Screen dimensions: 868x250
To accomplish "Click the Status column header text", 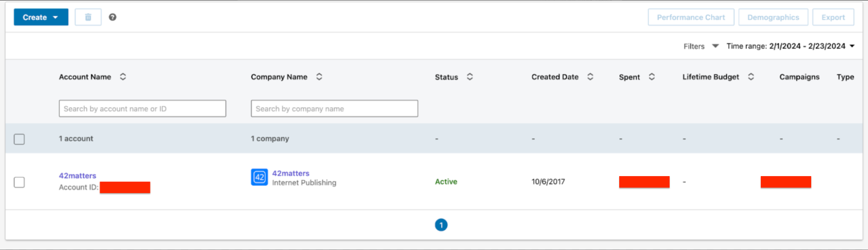I will (446, 77).
